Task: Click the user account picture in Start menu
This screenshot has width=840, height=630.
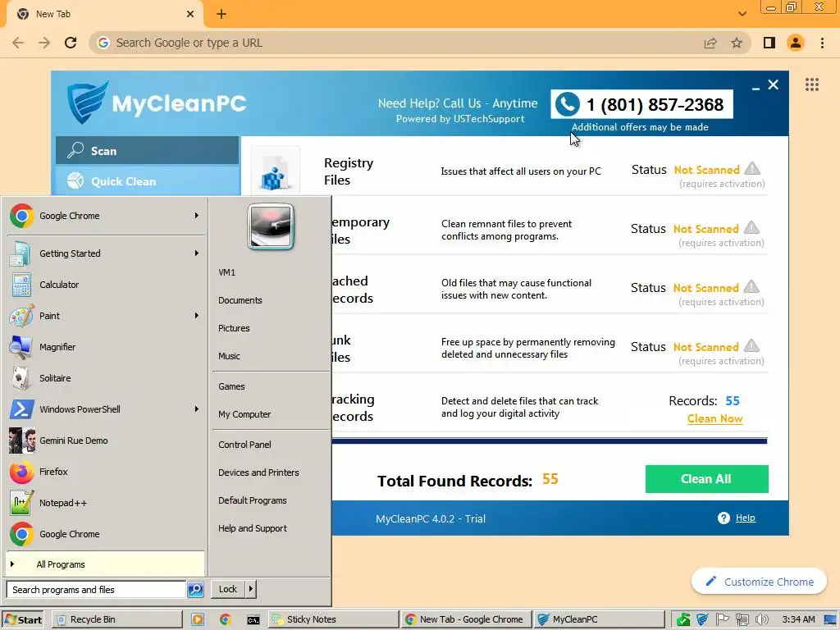Action: point(271,226)
